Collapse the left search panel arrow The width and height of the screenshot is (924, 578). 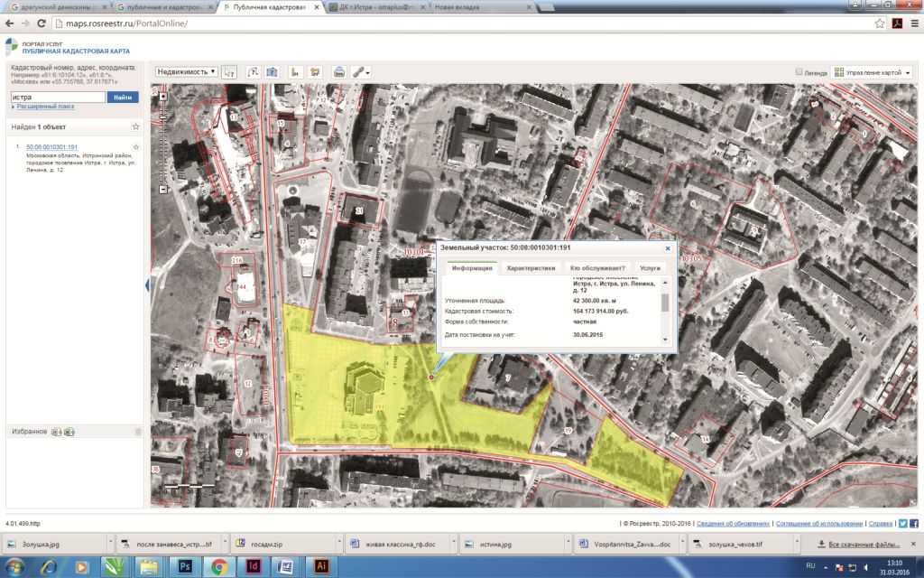[x=147, y=285]
